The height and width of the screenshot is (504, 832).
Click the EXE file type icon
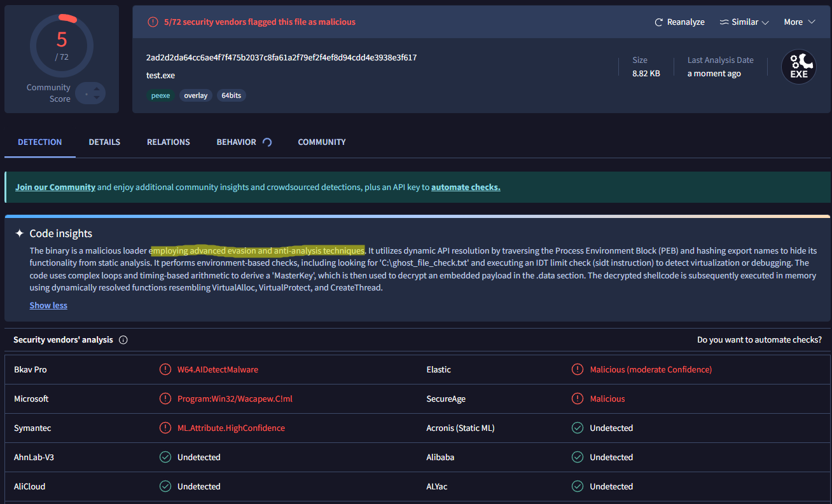pos(798,67)
